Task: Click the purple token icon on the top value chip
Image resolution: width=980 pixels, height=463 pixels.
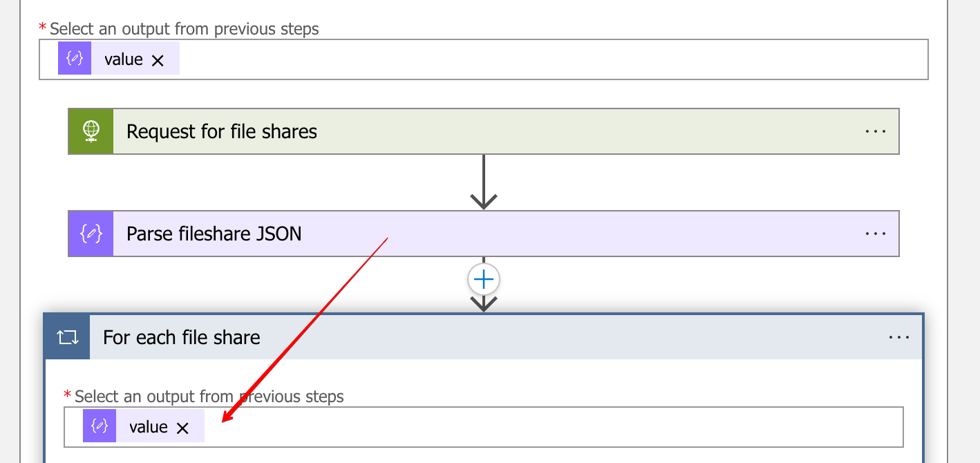Action: [x=75, y=58]
